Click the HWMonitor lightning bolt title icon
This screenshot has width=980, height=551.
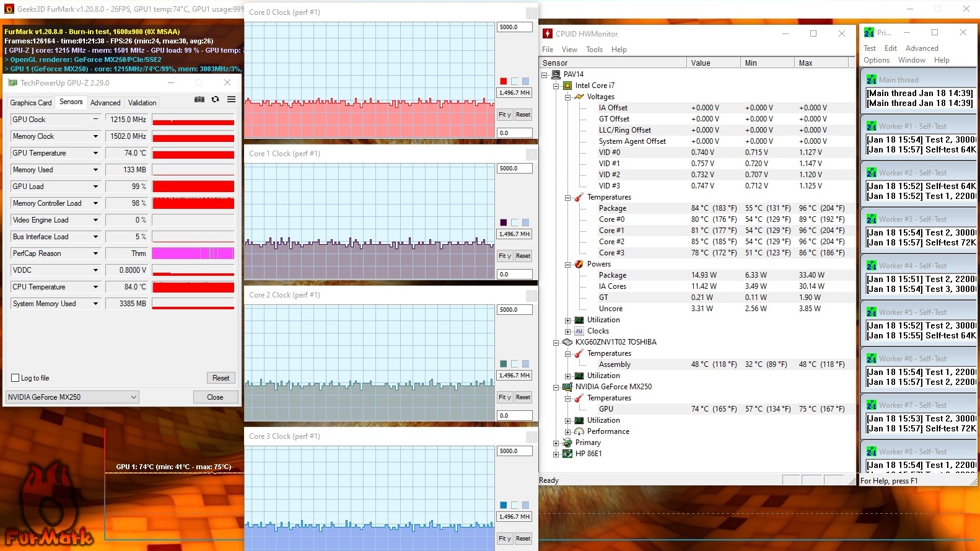[x=548, y=33]
